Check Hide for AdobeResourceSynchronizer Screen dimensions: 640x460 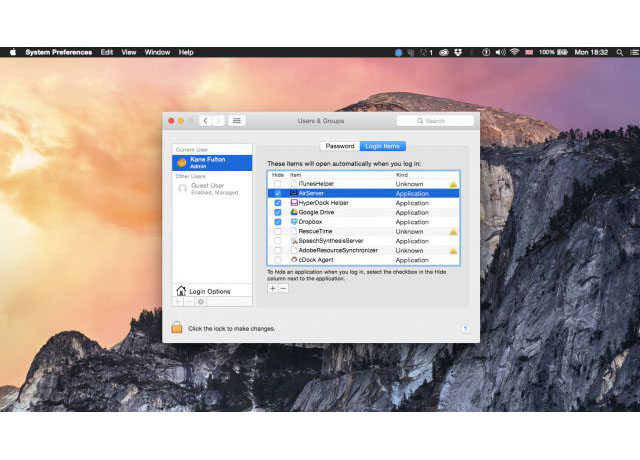[x=278, y=250]
